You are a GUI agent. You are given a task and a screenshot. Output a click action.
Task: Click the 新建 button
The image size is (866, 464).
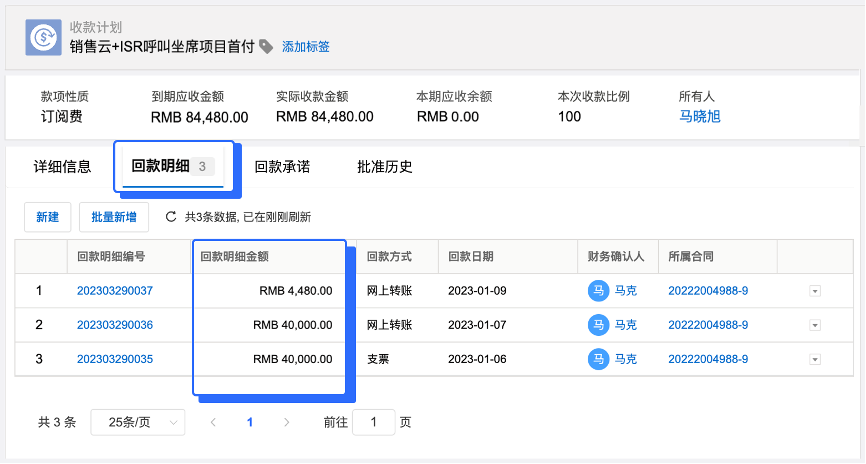(x=47, y=216)
